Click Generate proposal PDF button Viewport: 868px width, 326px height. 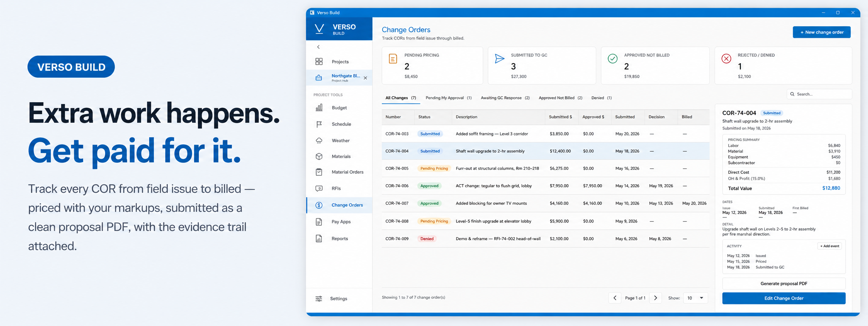pyautogui.click(x=784, y=284)
